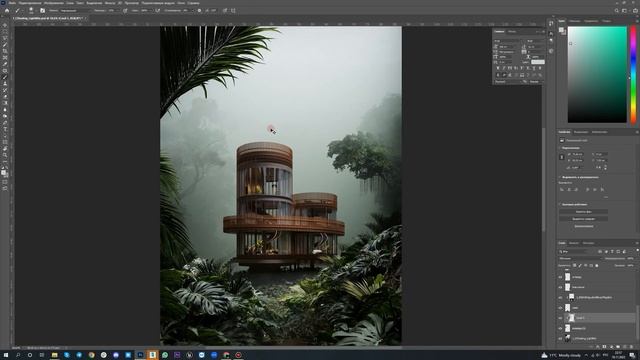Select the Eyedropper tool
This screenshot has height=360, width=640.
(x=5, y=64)
